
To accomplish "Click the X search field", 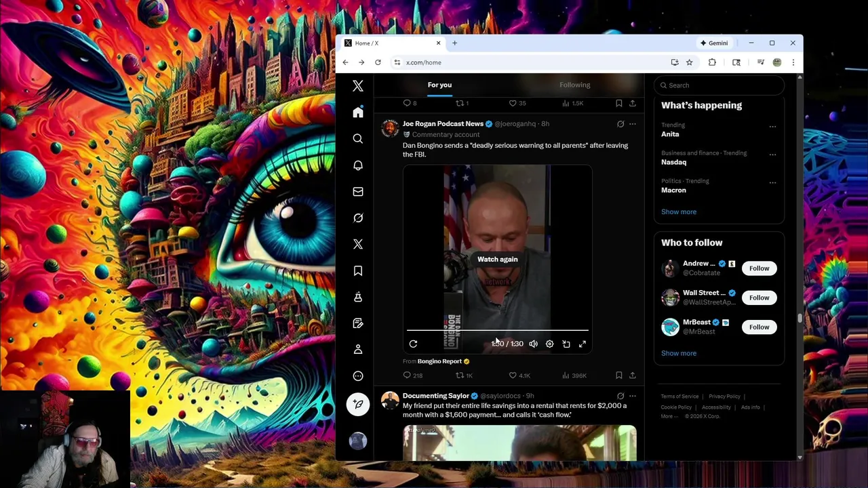I will pyautogui.click(x=719, y=85).
